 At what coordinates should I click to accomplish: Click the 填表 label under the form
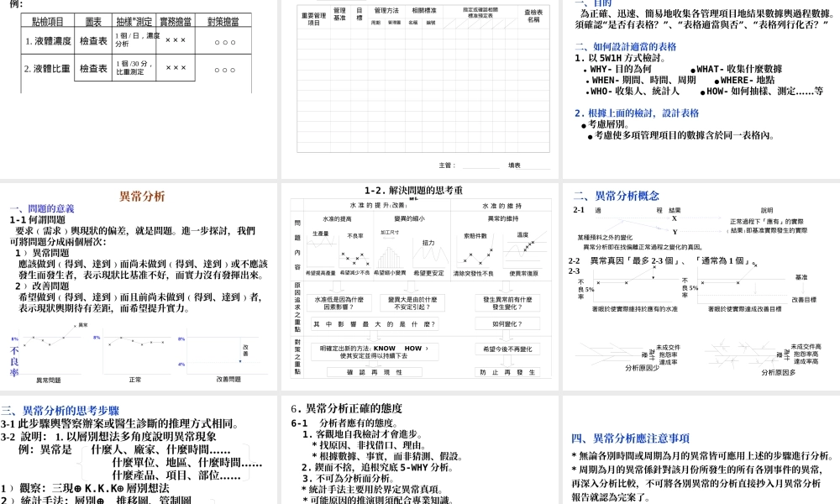514,165
